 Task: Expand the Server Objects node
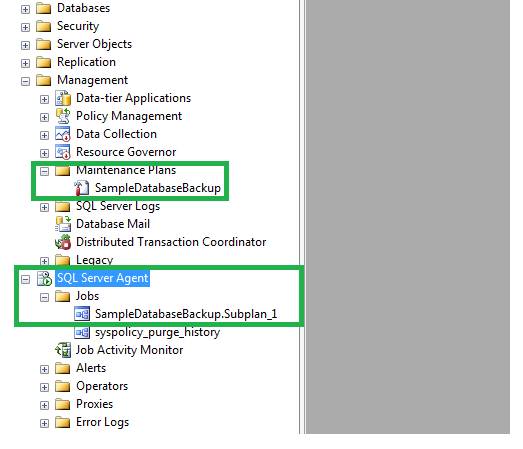point(25,45)
